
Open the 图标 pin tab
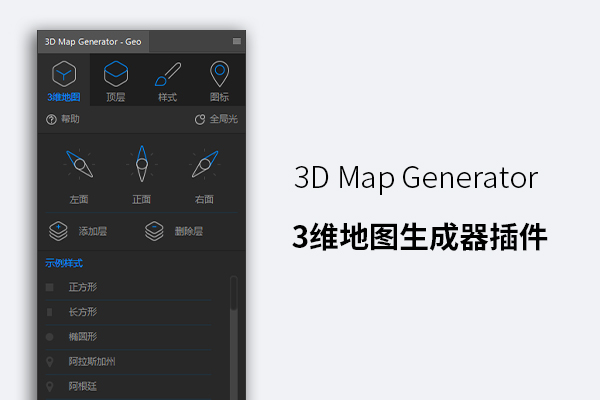click(219, 80)
